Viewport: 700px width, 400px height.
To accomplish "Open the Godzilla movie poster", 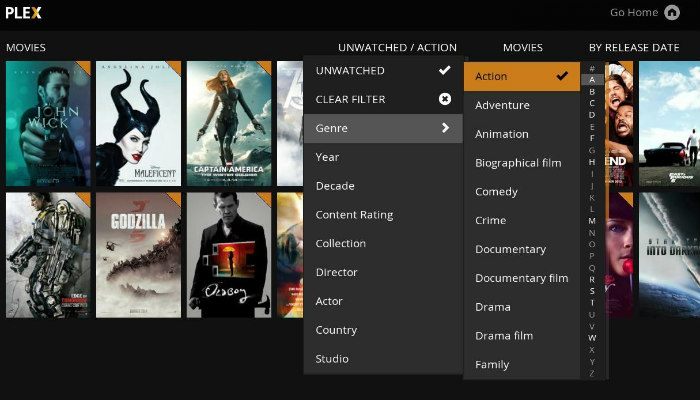I will tap(138, 255).
